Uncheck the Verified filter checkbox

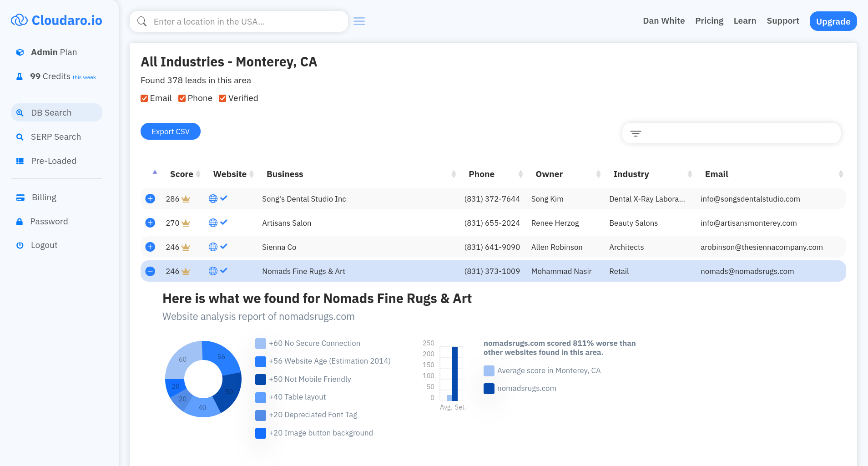[x=222, y=98]
